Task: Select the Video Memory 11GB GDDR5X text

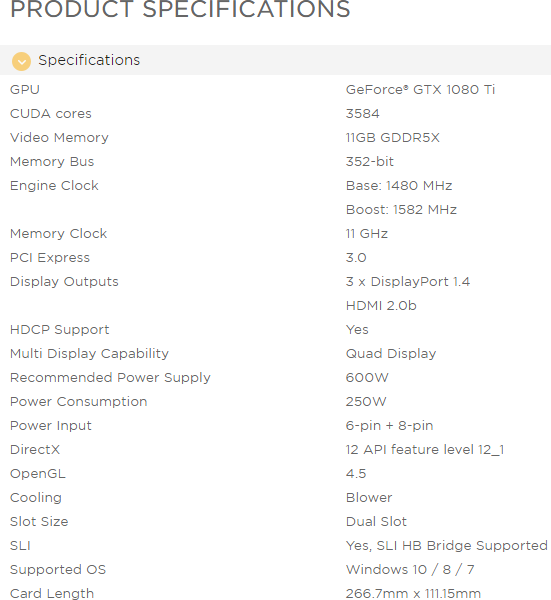Action: coord(393,138)
